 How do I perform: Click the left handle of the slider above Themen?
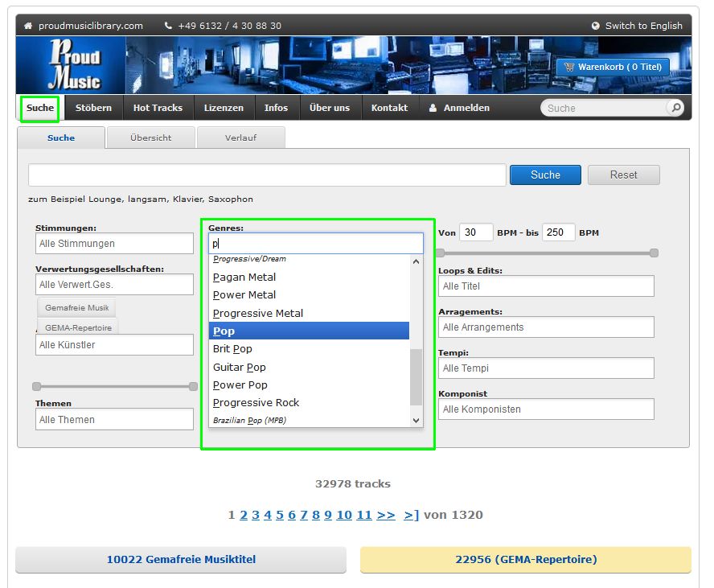pos(37,386)
